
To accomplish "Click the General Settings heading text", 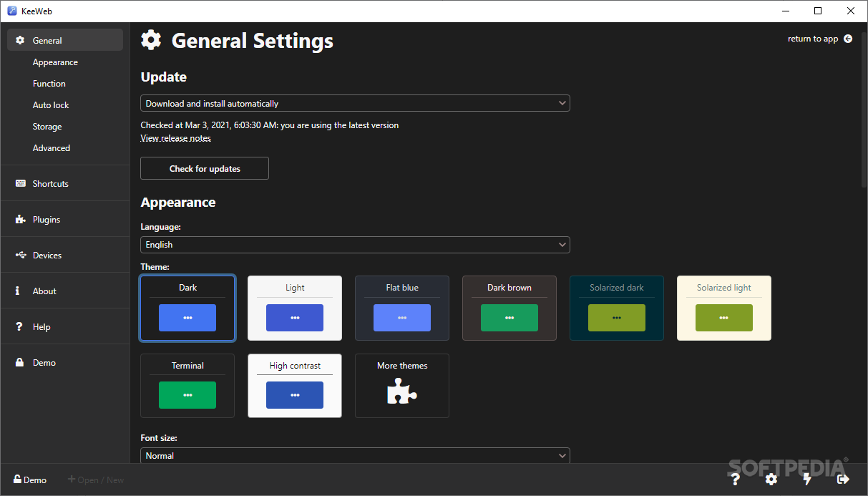I will pos(253,41).
